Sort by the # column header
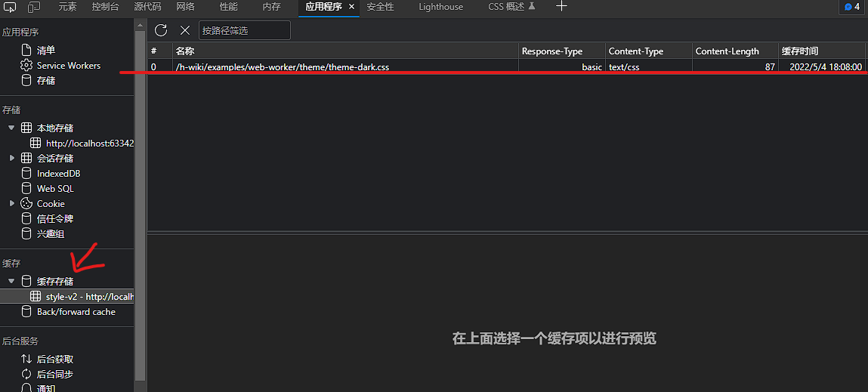Image resolution: width=868 pixels, height=392 pixels. [160, 51]
